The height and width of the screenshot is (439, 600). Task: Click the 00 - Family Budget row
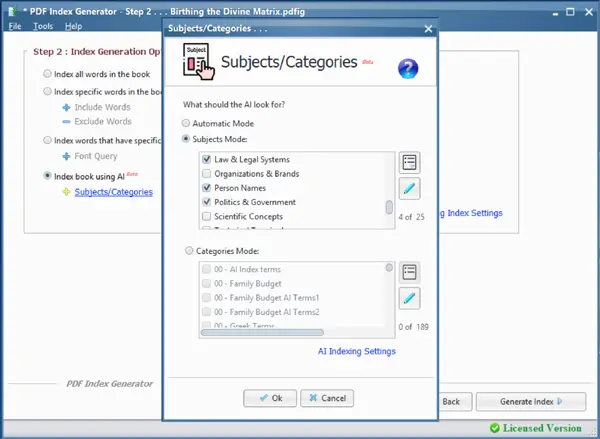tap(293, 284)
